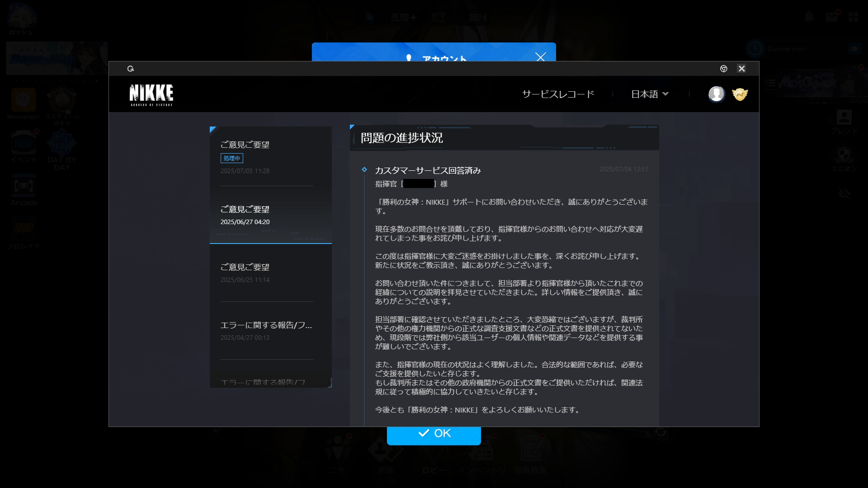Click カスタマーサービス回答済み status title
The height and width of the screenshot is (488, 868).
[x=428, y=170]
